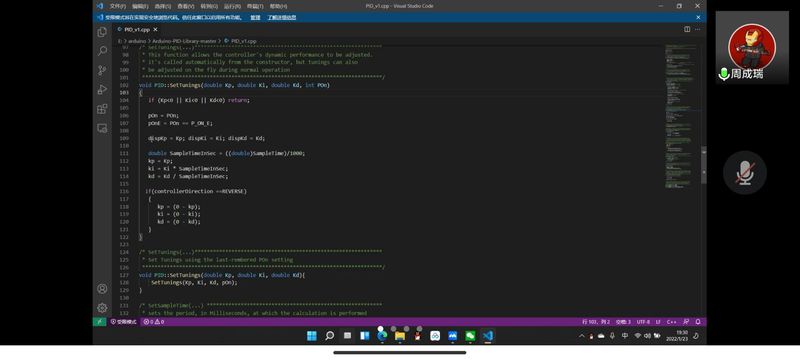Viewport: 800px width, 360px height.
Task: Open File Explorer from the taskbar
Action: 399,336
